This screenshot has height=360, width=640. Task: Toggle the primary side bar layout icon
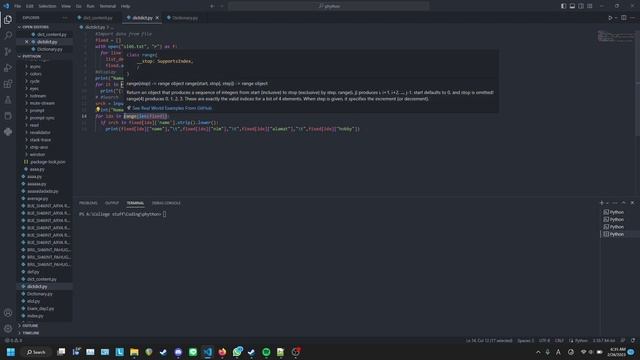coord(564,6)
